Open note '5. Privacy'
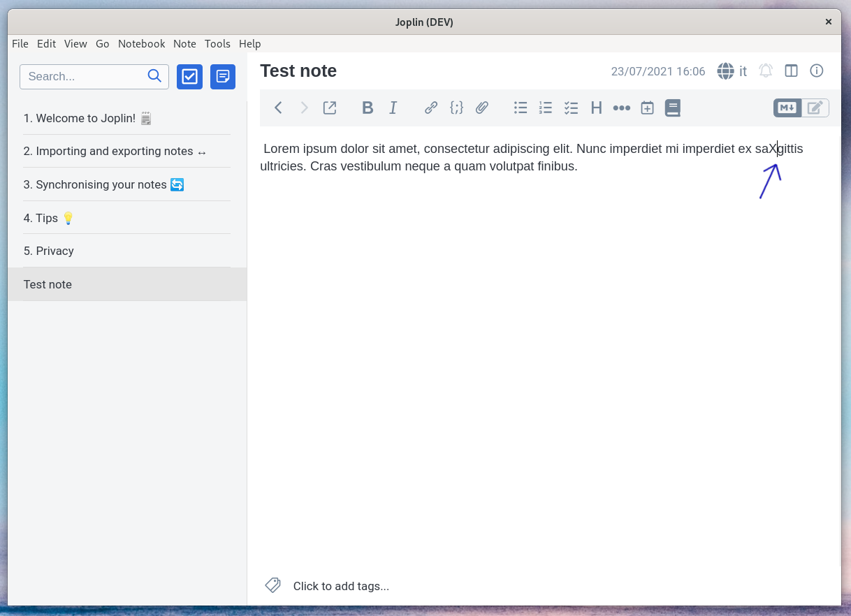The width and height of the screenshot is (851, 616). (127, 251)
